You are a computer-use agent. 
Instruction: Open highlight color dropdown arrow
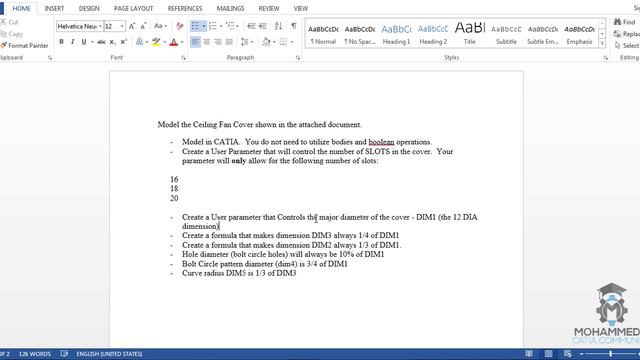point(164,42)
